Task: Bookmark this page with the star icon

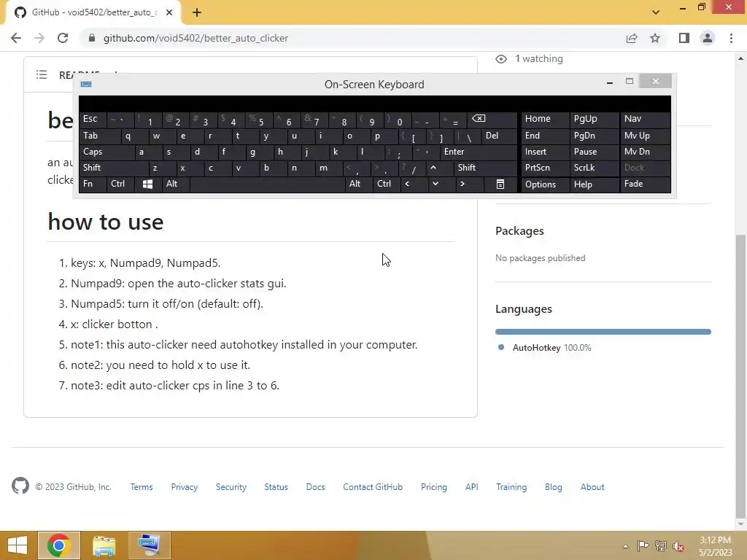Action: pyautogui.click(x=655, y=38)
